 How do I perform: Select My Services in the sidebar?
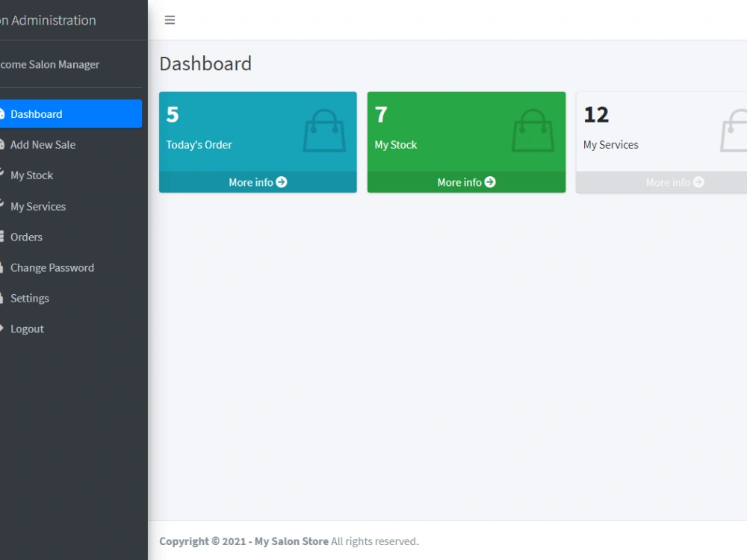coord(70,206)
